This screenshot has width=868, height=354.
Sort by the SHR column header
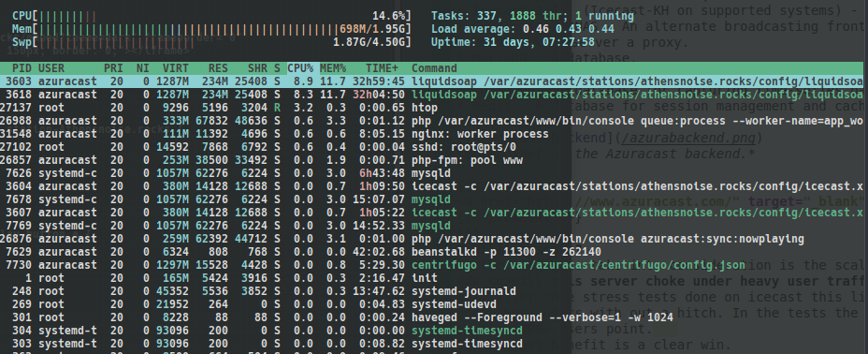tap(257, 68)
